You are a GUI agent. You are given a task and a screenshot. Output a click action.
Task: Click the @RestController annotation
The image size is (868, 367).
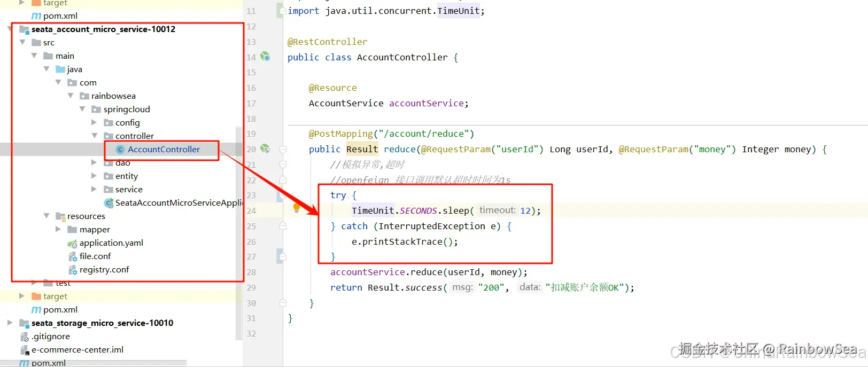[x=328, y=42]
